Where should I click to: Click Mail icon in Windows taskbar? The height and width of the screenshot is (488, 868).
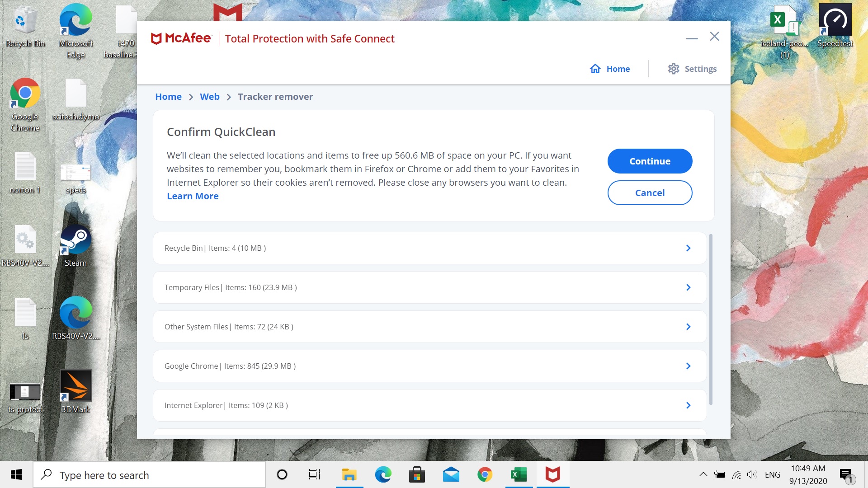[451, 474]
